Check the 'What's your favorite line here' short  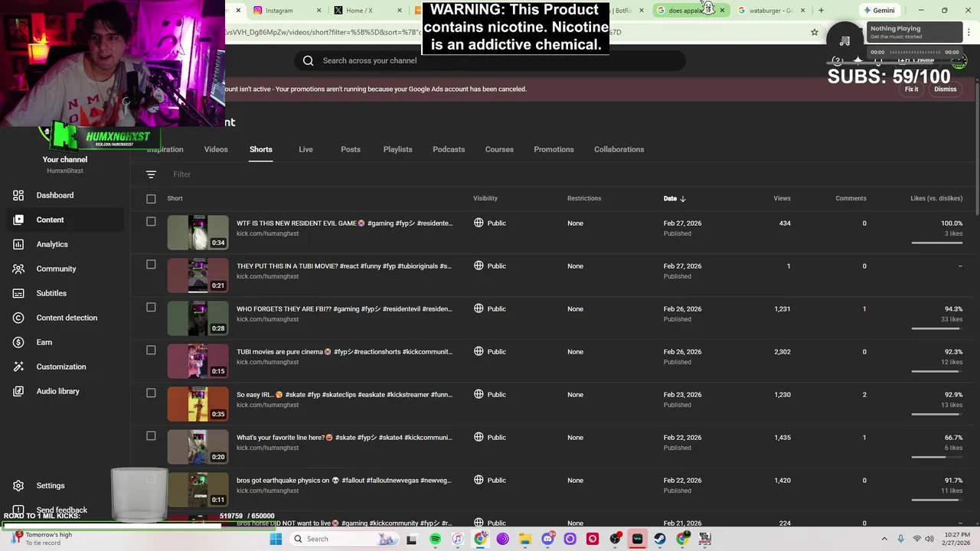coord(151,436)
